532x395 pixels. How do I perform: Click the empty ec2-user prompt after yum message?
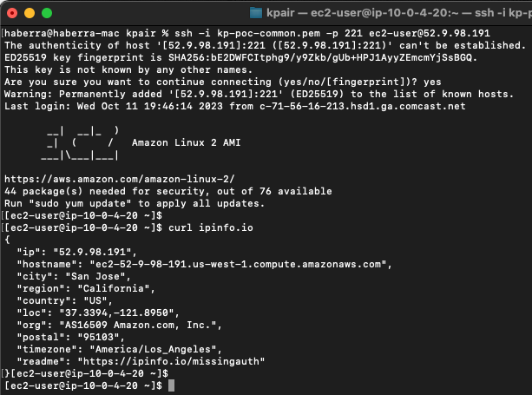(x=83, y=215)
